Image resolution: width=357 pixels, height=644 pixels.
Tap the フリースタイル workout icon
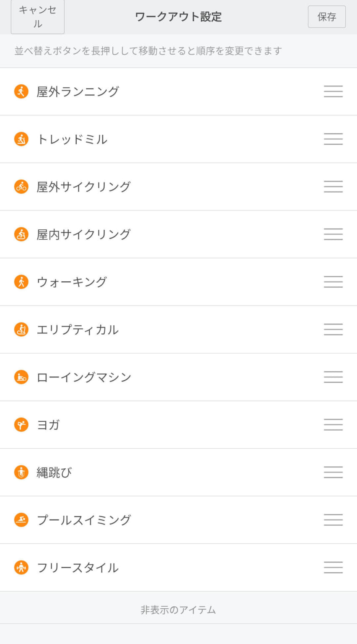pyautogui.click(x=21, y=568)
